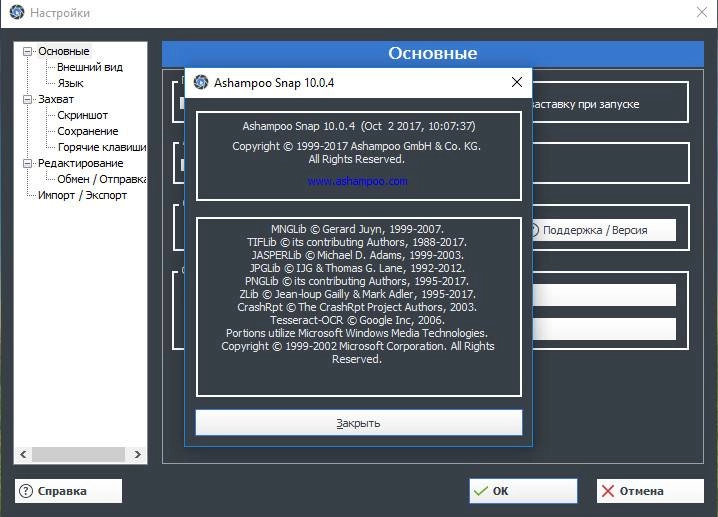Open Справка help button
This screenshot has width=718, height=517.
coord(69,491)
